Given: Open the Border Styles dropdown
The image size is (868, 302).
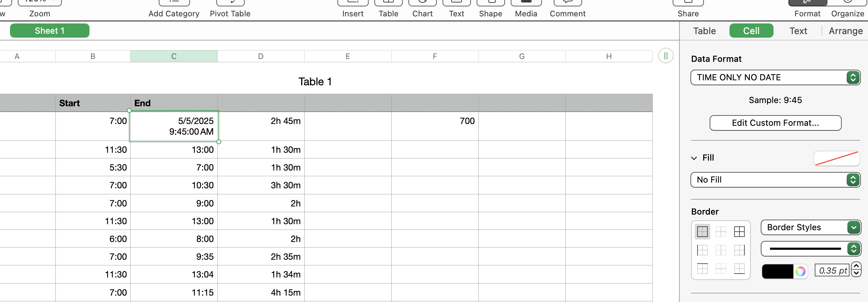Looking at the screenshot, I should pos(811,227).
